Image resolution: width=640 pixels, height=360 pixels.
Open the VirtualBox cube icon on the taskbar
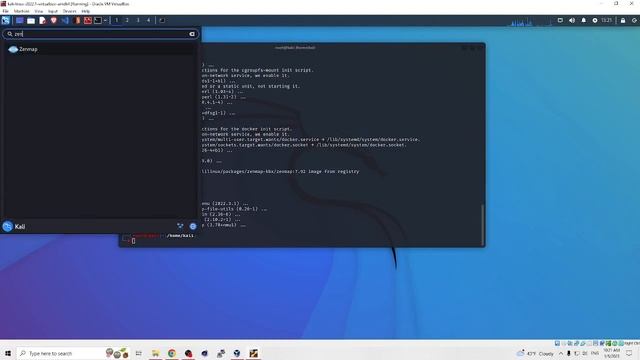tap(237, 353)
